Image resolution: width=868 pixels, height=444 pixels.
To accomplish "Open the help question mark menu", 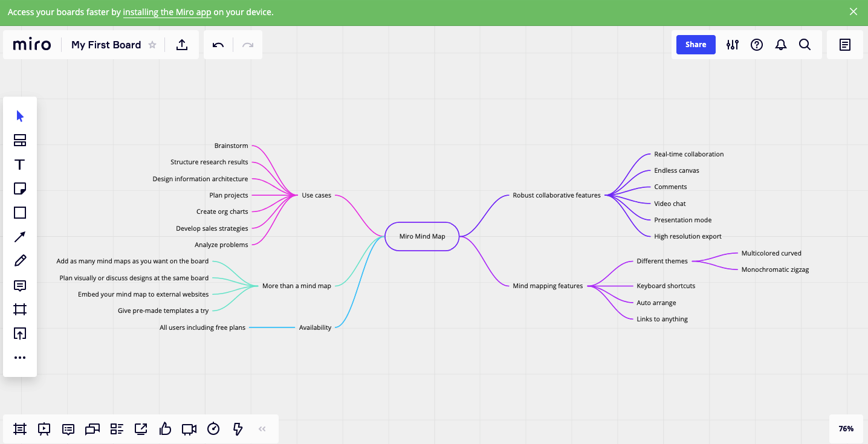I will (x=757, y=45).
